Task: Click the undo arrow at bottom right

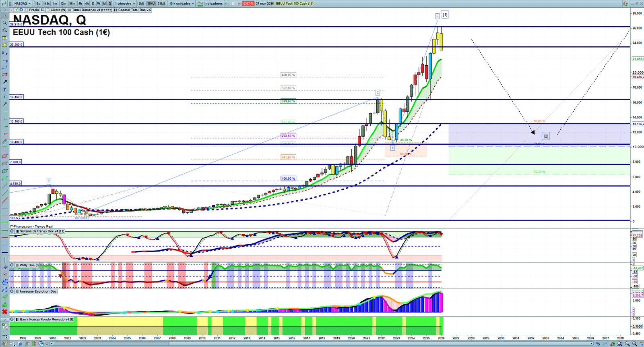Action: pyautogui.click(x=598, y=344)
